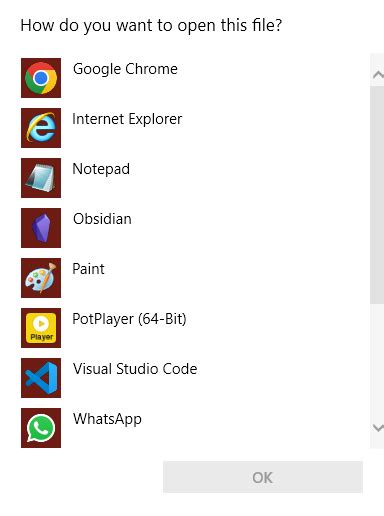
Task: Click the Internet Explorer icon
Action: click(x=41, y=128)
